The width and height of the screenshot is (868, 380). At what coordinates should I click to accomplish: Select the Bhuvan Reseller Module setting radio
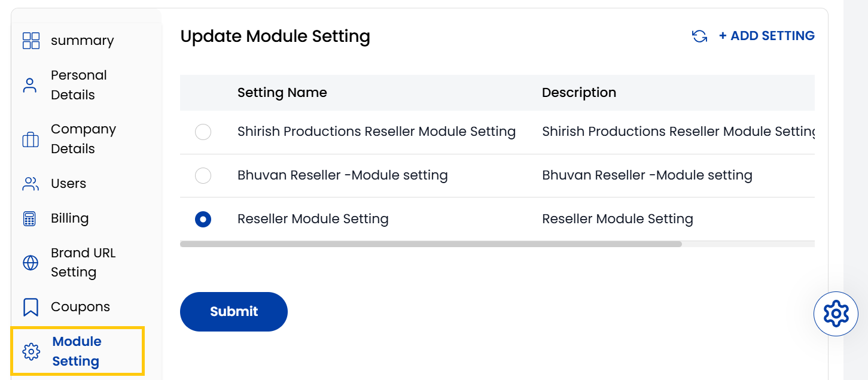(203, 175)
